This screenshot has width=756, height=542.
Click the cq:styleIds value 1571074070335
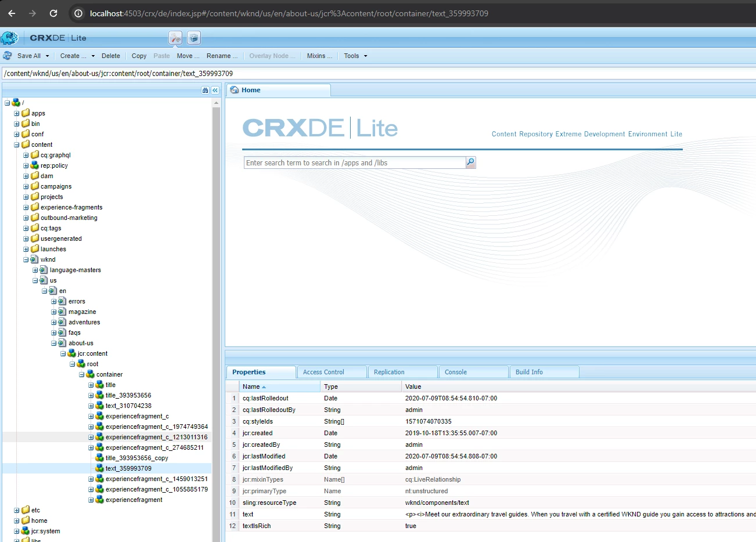pyautogui.click(x=429, y=421)
